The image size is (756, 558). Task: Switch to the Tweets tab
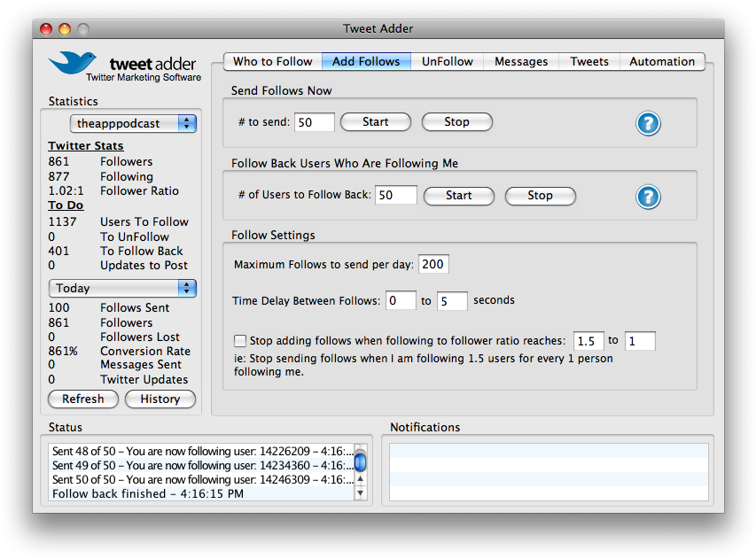pyautogui.click(x=589, y=62)
